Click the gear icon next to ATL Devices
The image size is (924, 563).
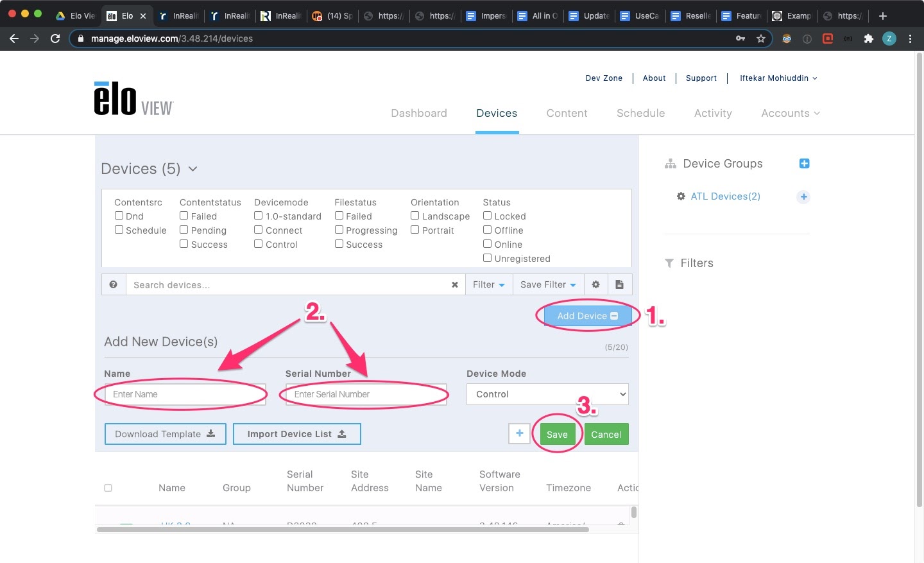tap(681, 196)
